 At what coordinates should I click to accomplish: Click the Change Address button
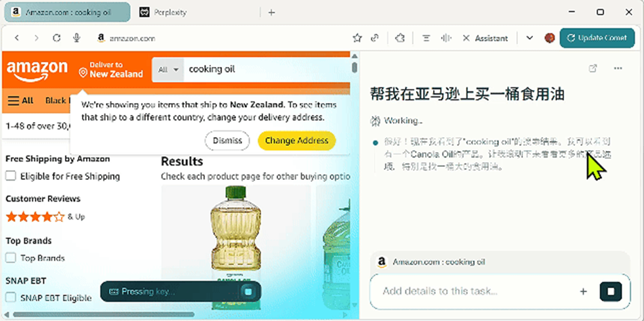pos(296,140)
